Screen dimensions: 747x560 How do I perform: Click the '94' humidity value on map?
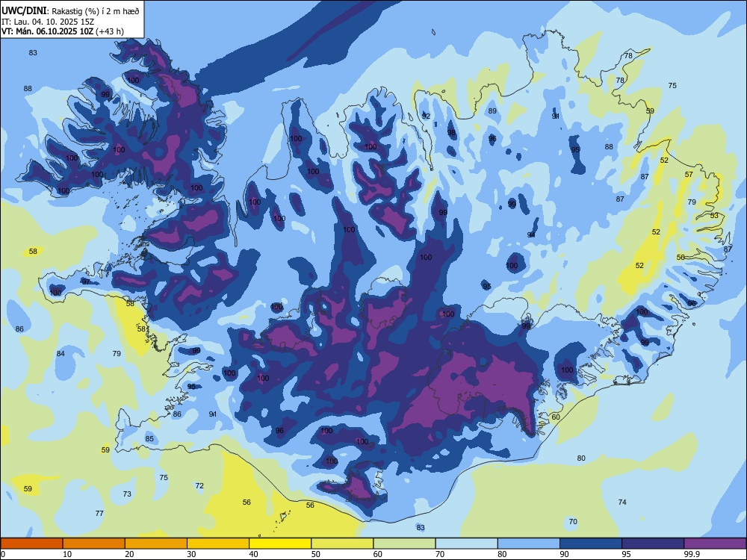[532, 234]
